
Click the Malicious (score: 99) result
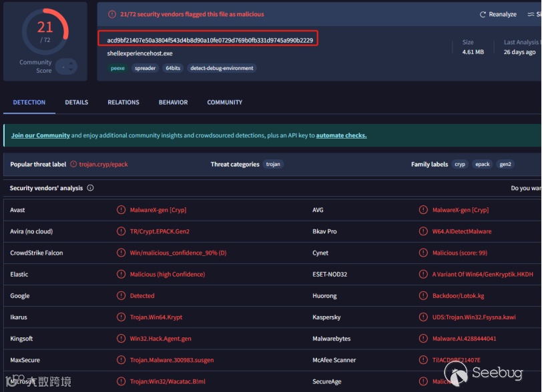(x=460, y=253)
